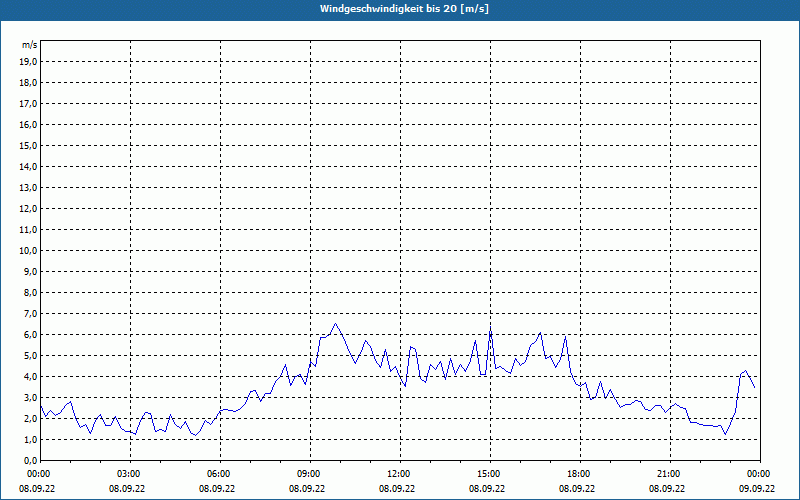Click the 1,0 y-axis label
Viewport: 800px width, 500px height.
click(30, 440)
